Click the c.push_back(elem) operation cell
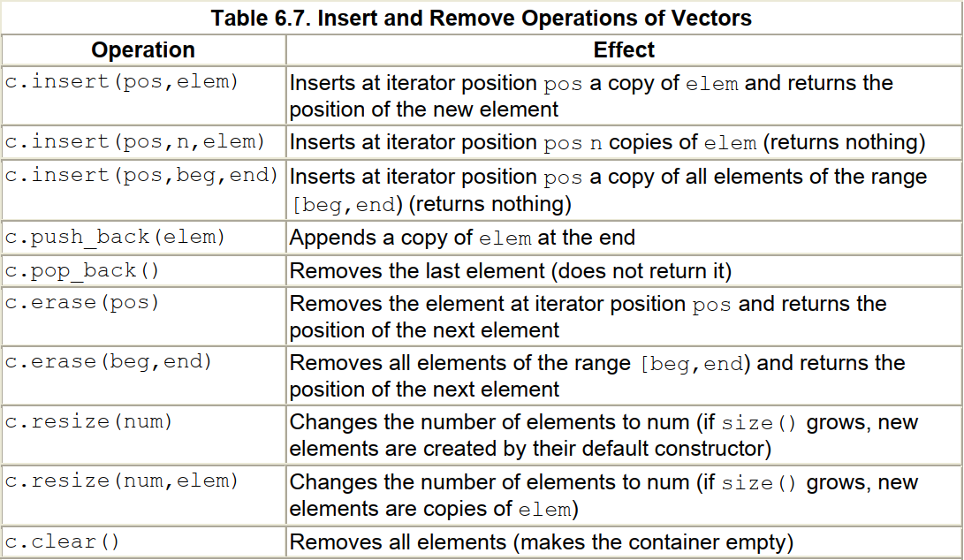Screen dimensions: 964x560 (116, 237)
